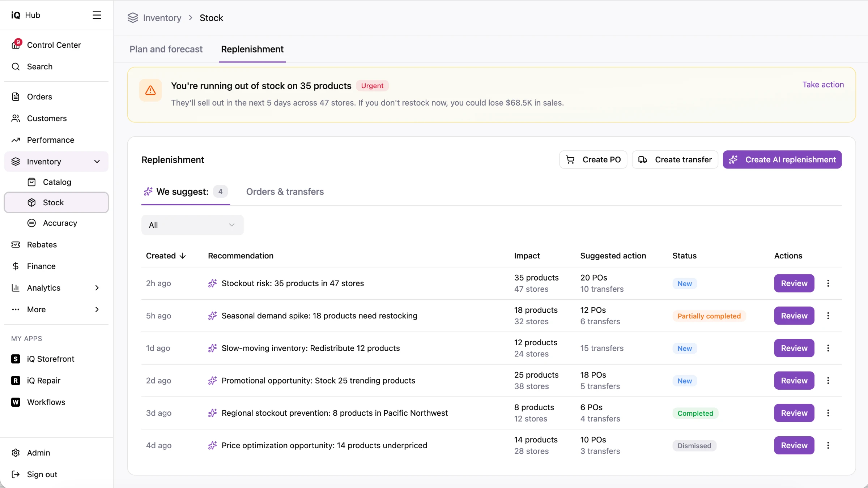Image resolution: width=868 pixels, height=488 pixels.
Task: Click Take action link in urgent banner
Action: [x=823, y=85]
